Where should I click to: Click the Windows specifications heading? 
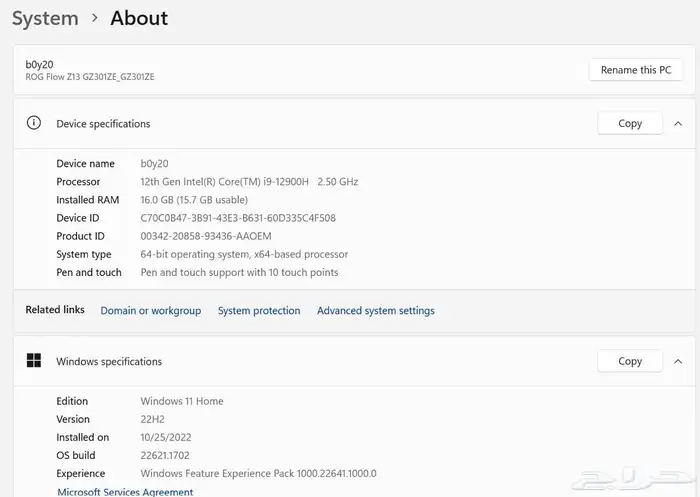(109, 361)
